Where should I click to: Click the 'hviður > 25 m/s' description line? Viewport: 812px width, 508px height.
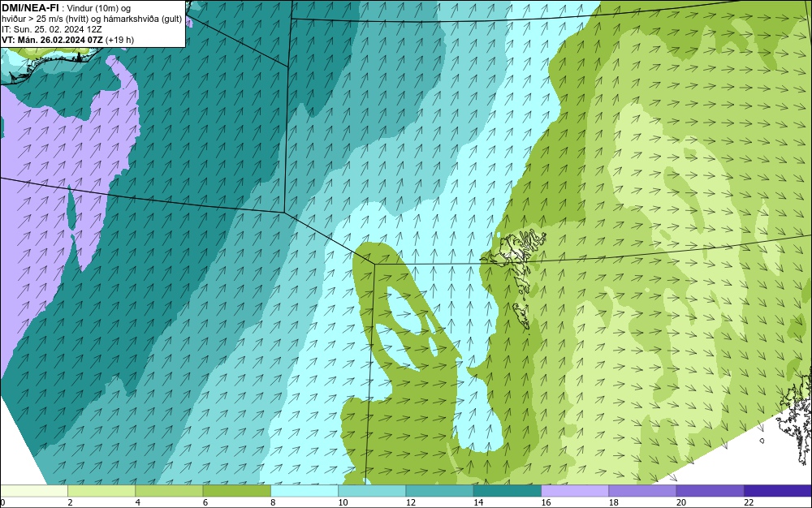[92, 19]
